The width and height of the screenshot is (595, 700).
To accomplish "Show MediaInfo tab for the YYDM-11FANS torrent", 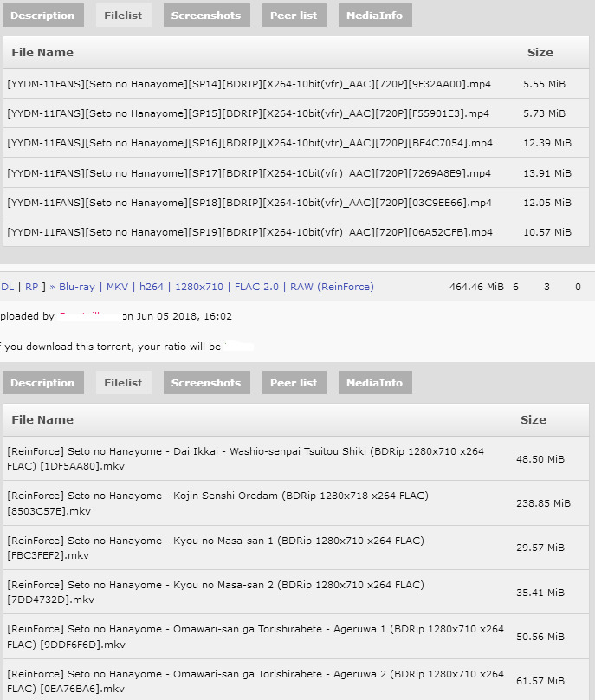I will [374, 16].
